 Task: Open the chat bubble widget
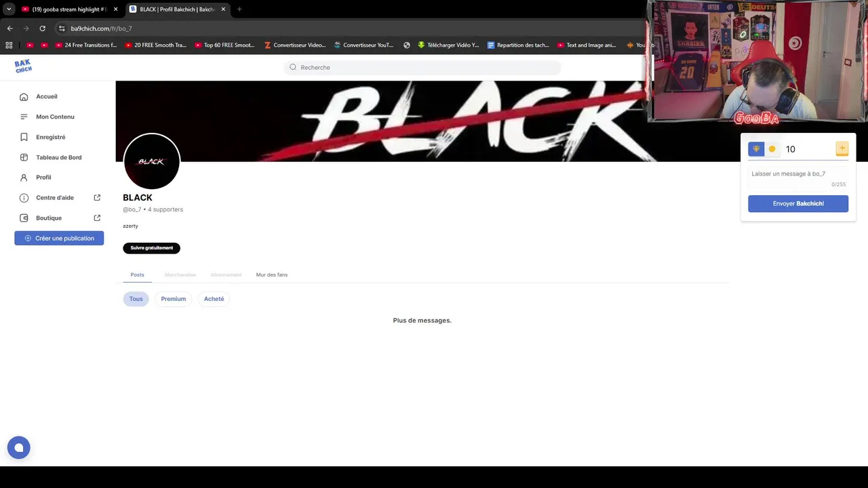point(19,447)
